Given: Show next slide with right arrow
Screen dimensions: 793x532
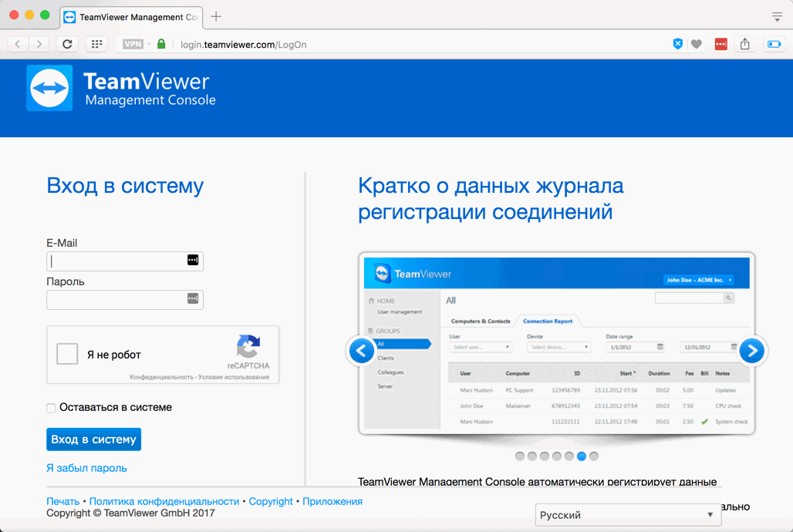Looking at the screenshot, I should point(752,351).
